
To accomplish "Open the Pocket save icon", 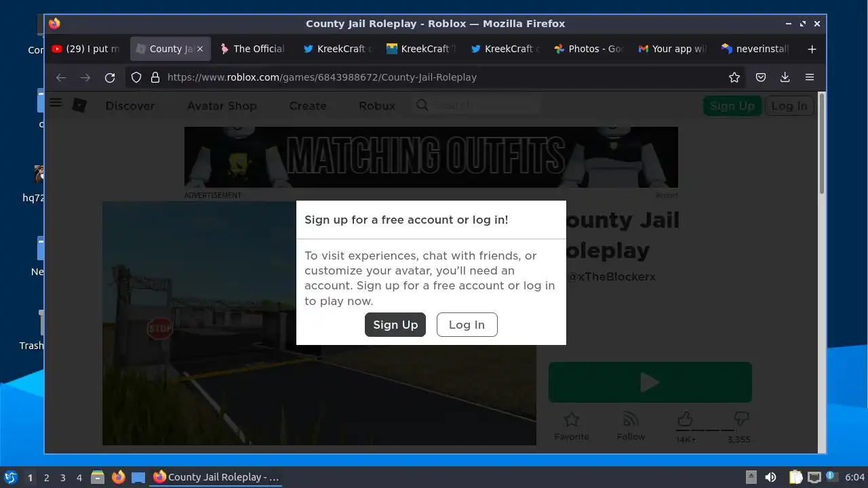I will [761, 77].
